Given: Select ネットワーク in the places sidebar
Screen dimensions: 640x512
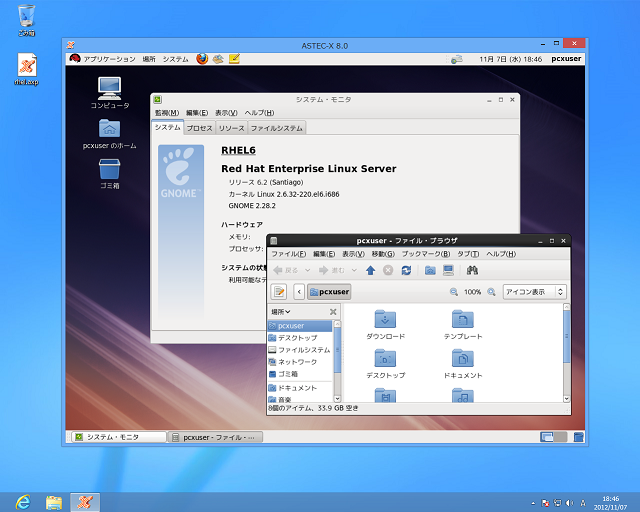Looking at the screenshot, I should point(300,362).
